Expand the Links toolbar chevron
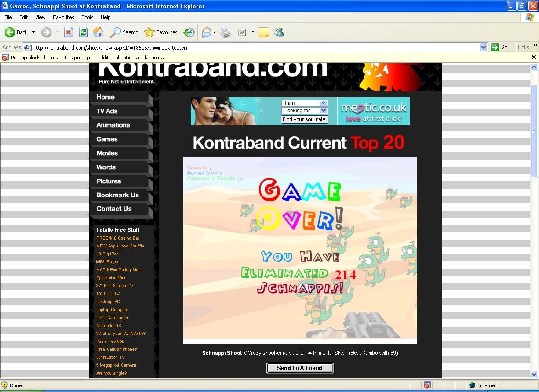Screen dimensions: 539x392 click(535, 45)
